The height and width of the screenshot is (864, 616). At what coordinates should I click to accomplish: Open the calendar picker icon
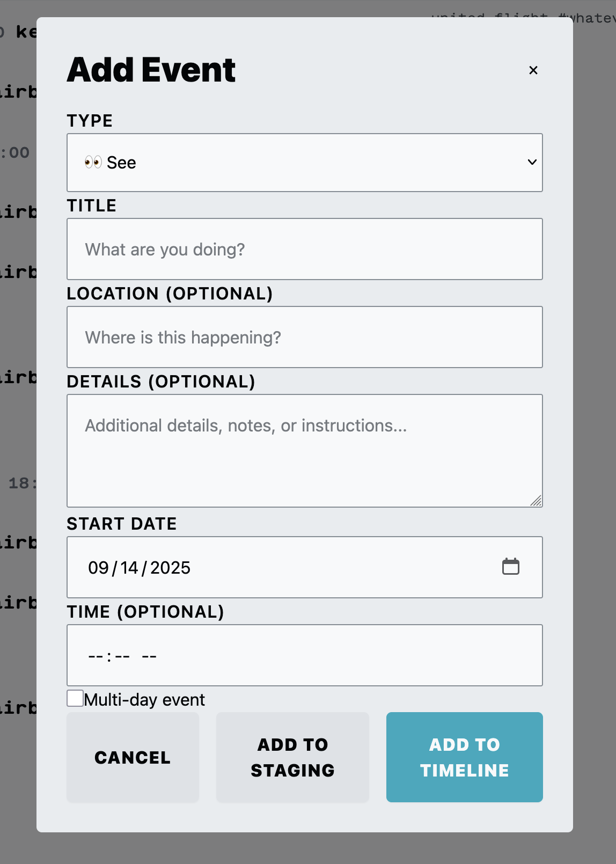[510, 567]
